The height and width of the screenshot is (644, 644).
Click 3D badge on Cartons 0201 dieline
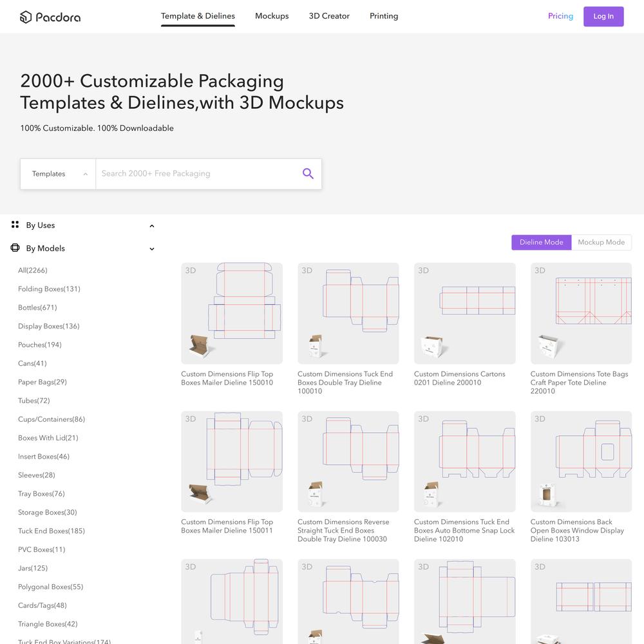[x=424, y=270]
